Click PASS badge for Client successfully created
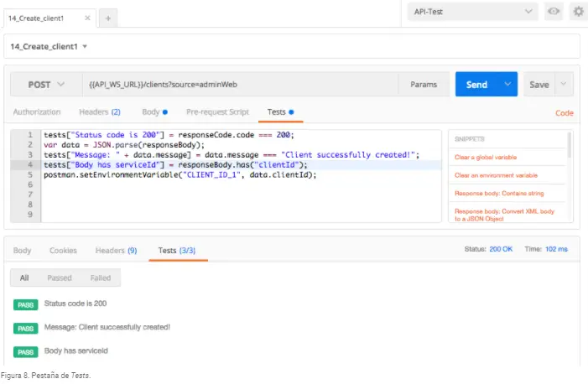 25,329
